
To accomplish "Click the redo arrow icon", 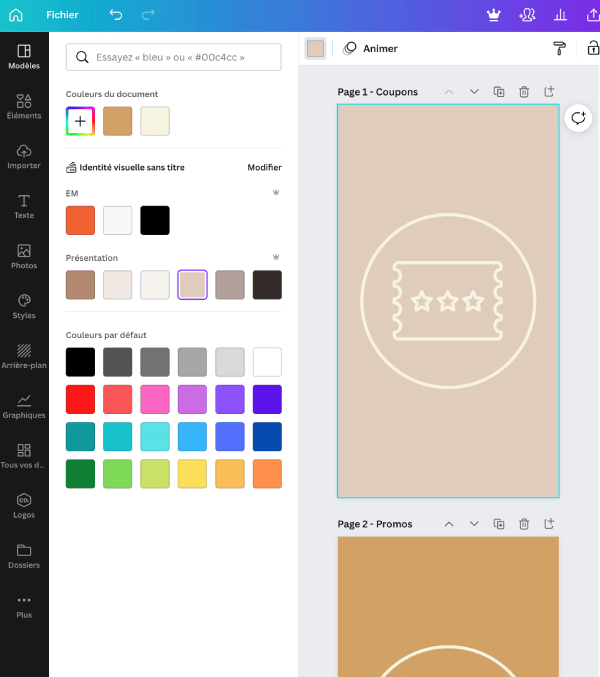I will [148, 15].
